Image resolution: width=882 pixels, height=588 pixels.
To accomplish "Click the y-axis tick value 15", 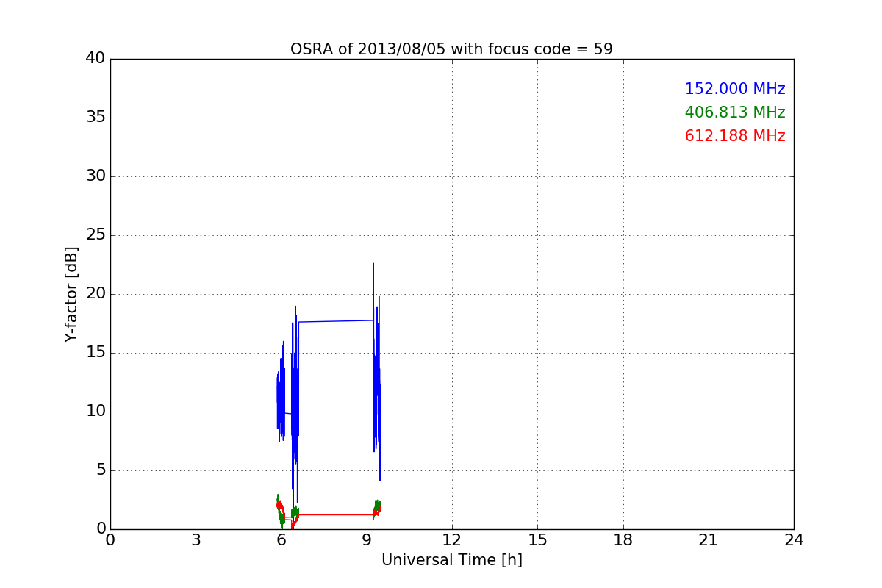I will (96, 353).
